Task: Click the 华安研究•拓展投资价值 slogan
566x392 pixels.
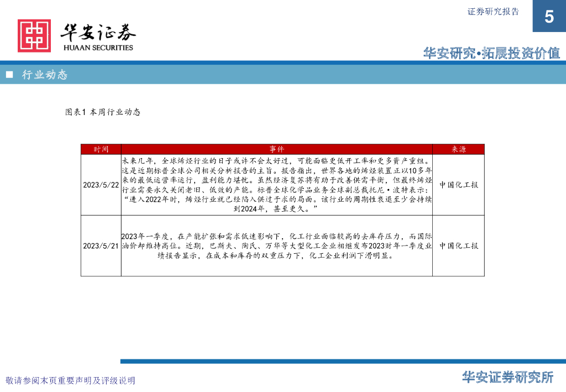Action: (491, 54)
